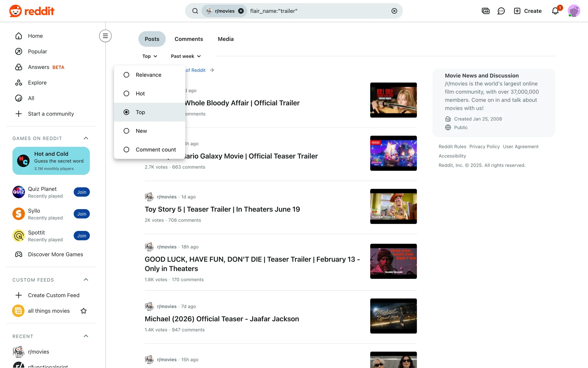588x368 pixels.
Task: Switch to the Comments tab
Action: coord(189,39)
